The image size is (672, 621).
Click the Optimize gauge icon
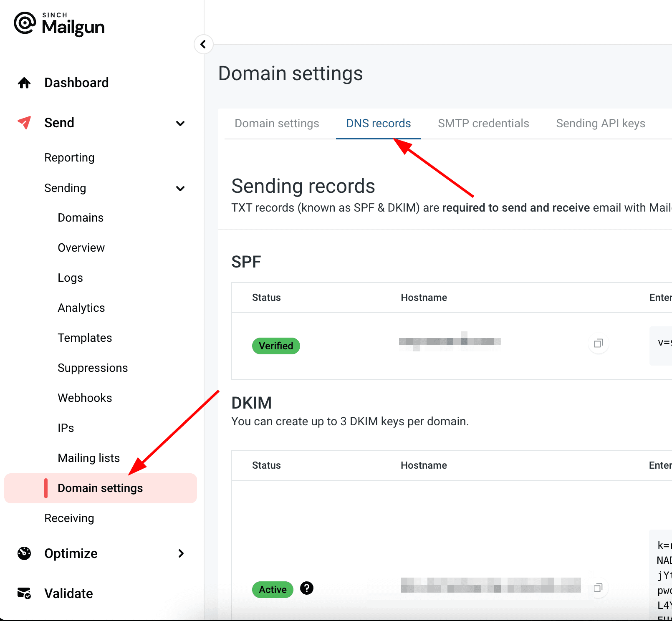24,553
